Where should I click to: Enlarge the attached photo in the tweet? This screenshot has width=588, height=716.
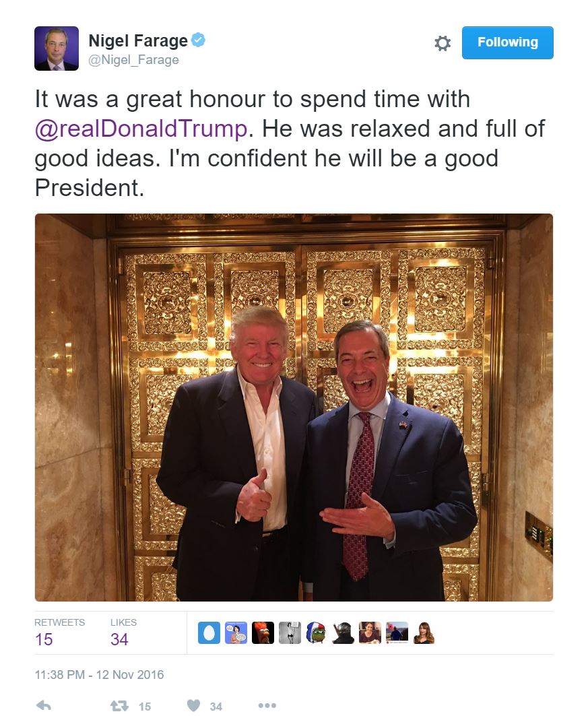pyautogui.click(x=294, y=408)
